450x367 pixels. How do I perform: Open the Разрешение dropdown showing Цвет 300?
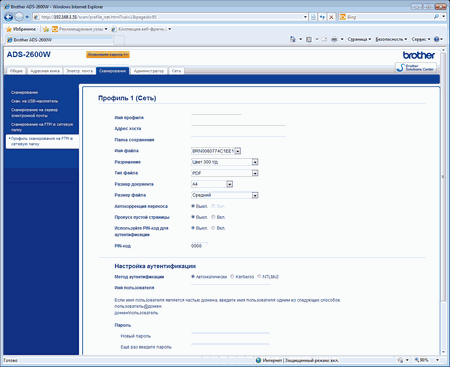click(x=225, y=162)
